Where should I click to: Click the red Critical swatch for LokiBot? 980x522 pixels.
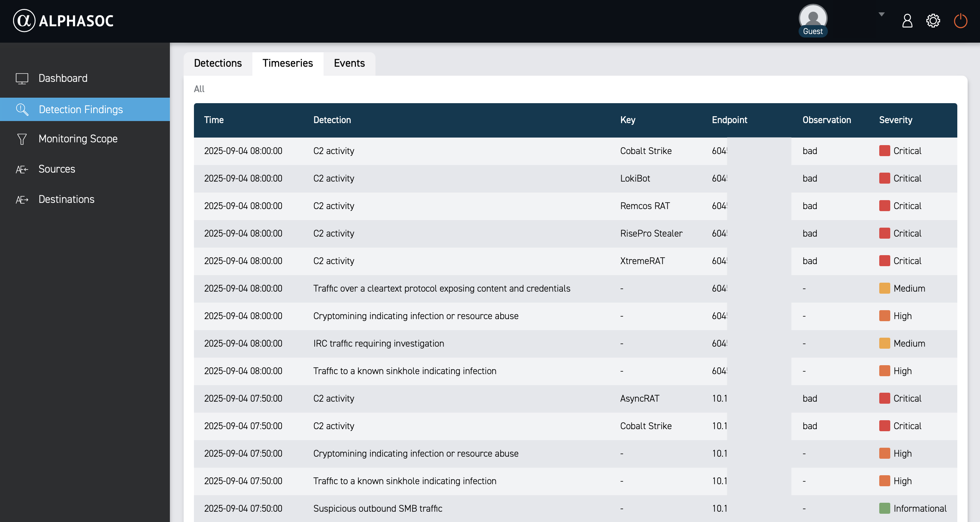point(884,178)
